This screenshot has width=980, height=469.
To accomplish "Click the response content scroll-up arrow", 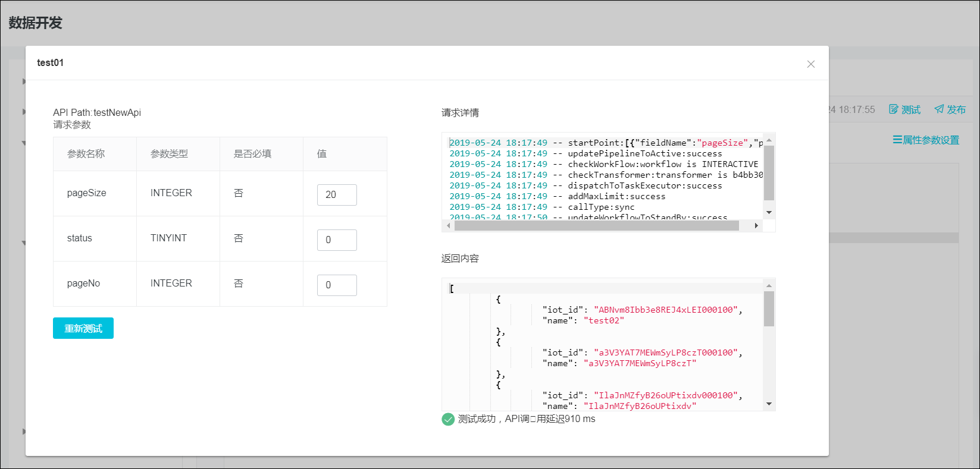I will click(769, 285).
